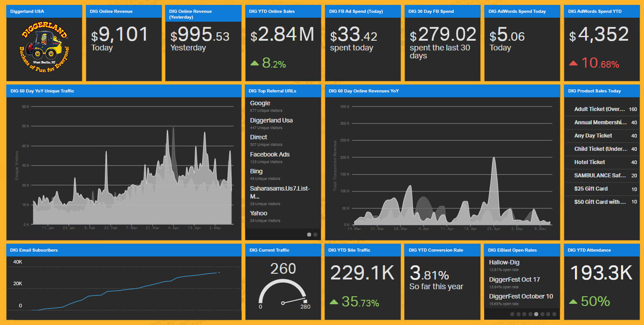Click the DiggerFest Oct 17 eblast entry
644x325 pixels.
[x=522, y=283]
